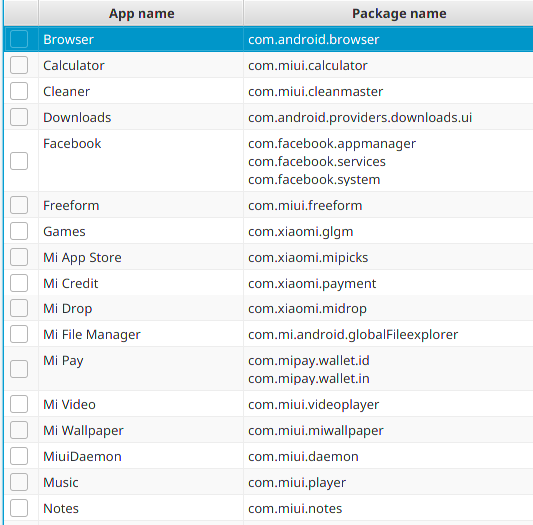Click com.miui.cleanmaster package name

click(x=315, y=91)
